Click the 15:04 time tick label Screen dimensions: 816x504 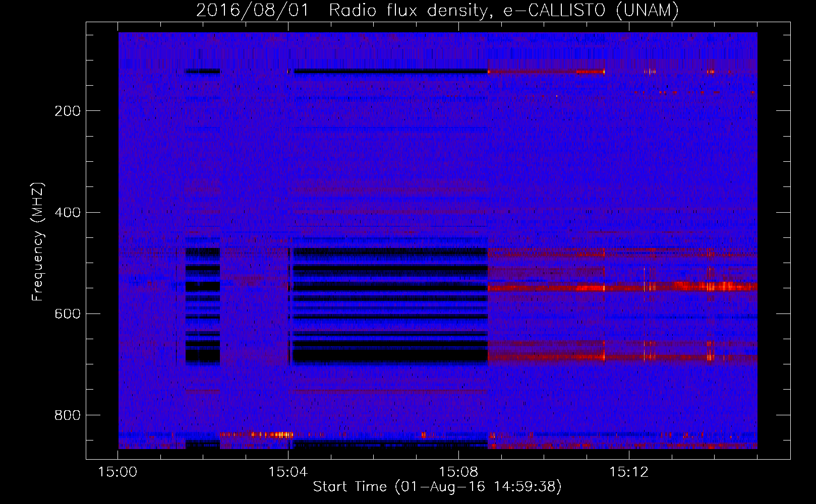point(288,472)
